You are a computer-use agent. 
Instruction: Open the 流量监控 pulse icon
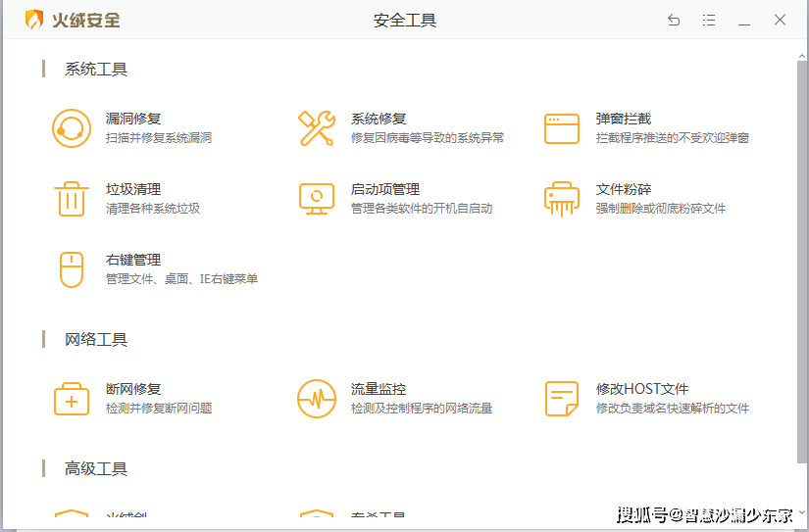(317, 399)
